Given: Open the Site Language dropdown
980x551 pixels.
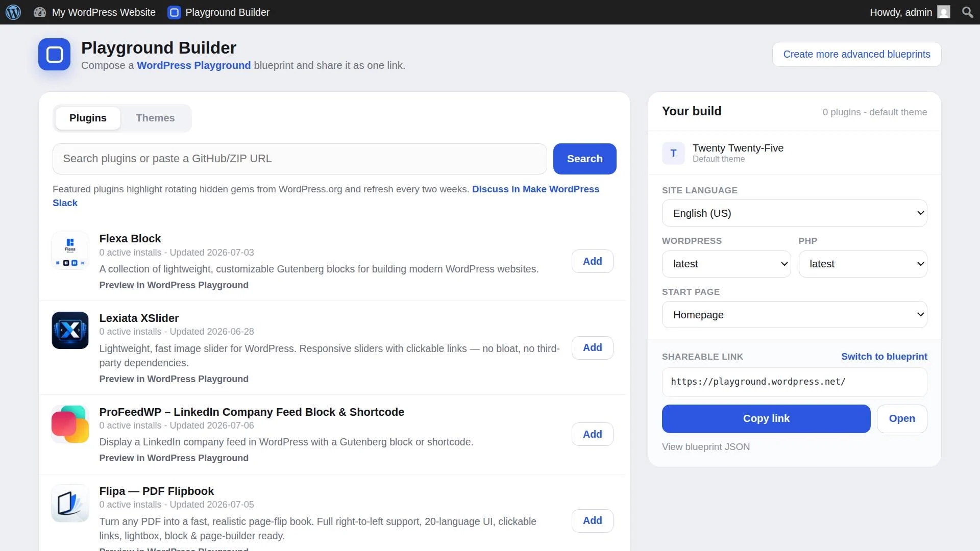Looking at the screenshot, I should (794, 213).
